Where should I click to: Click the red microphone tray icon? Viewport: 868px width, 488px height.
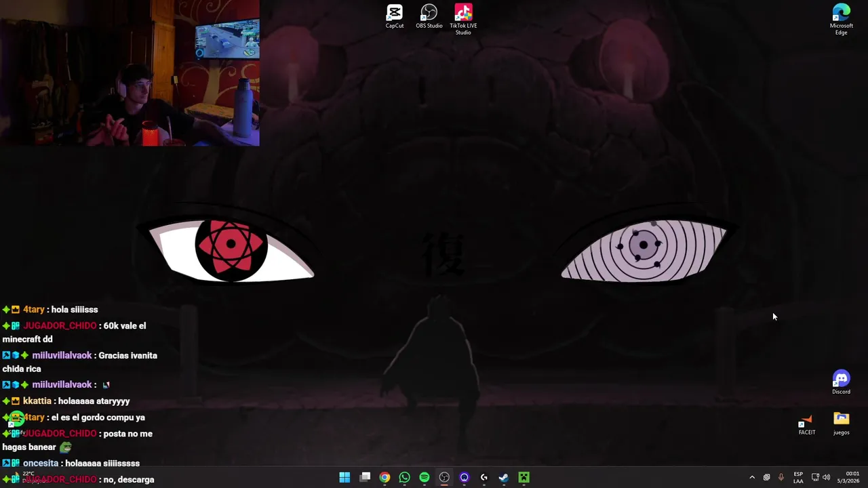click(x=781, y=478)
